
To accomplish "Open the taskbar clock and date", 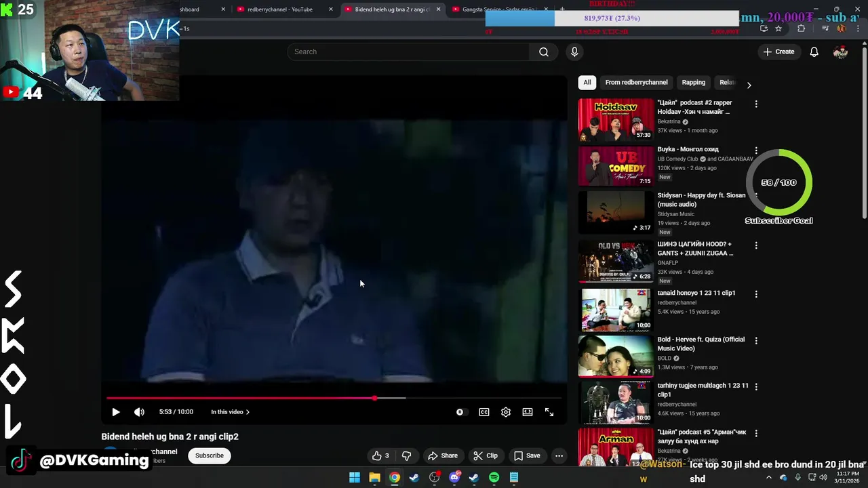I will [x=848, y=477].
